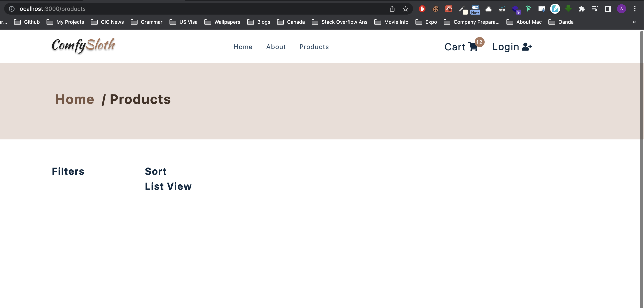Go to the About nav link

[x=276, y=47]
